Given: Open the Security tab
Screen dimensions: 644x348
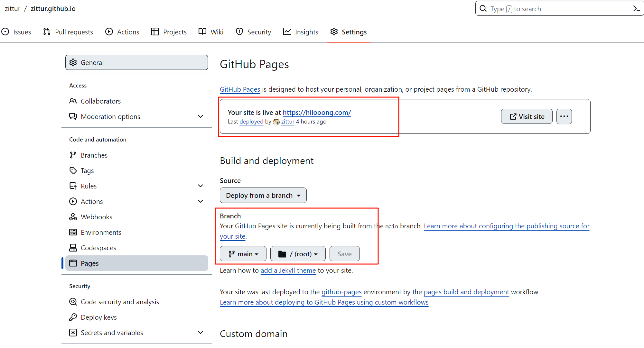Looking at the screenshot, I should pos(254,32).
